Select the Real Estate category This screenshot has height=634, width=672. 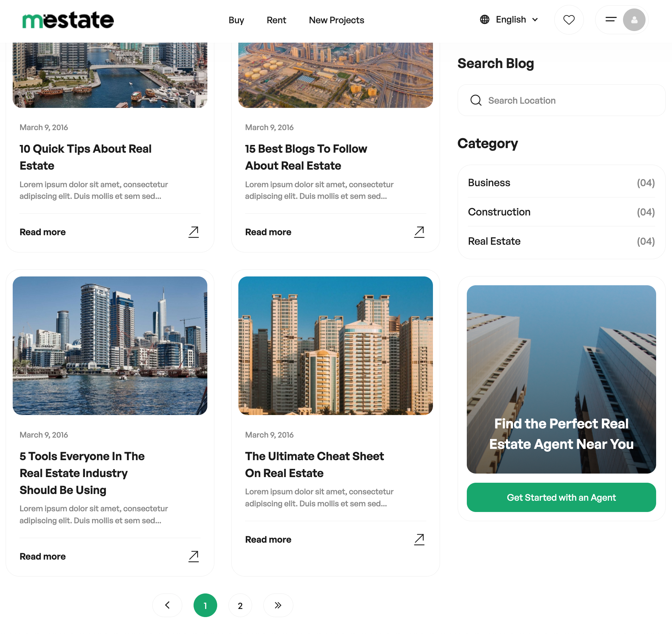pyautogui.click(x=494, y=241)
